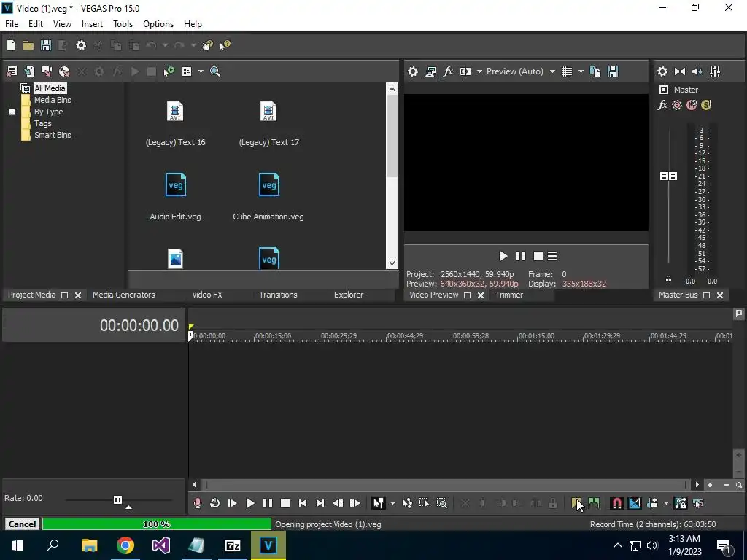Screen dimensions: 747x560
Task: Toggle Auto Preview in Project Media toolbar
Action: 169,71
